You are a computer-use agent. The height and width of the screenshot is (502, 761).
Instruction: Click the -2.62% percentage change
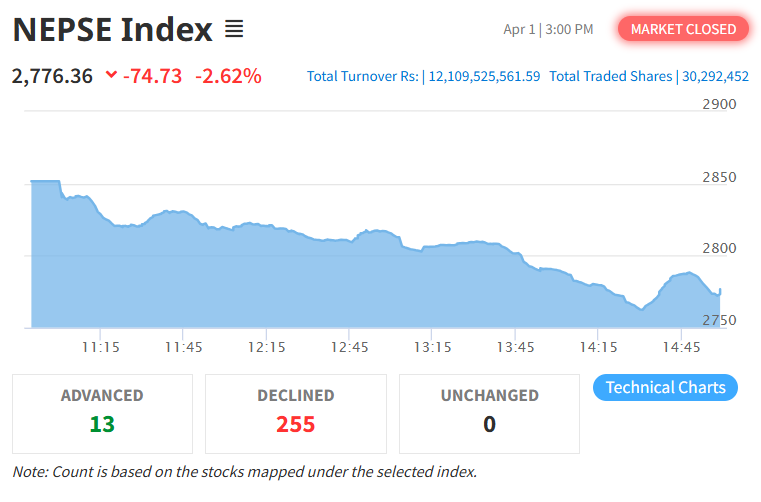click(228, 75)
